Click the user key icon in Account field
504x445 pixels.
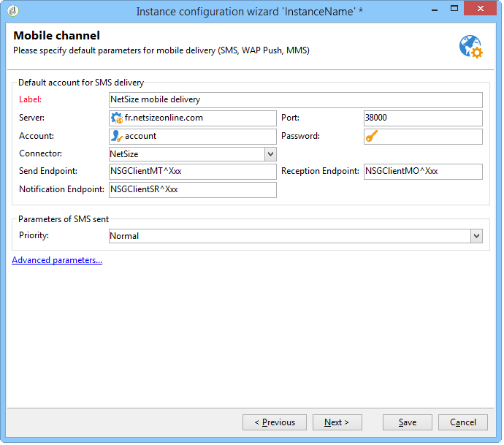pos(117,137)
